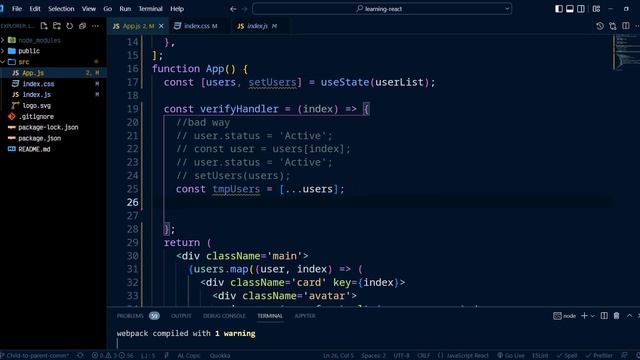Open package-lock.json from the file tree
This screenshot has width=640, height=360.
pyautogui.click(x=53, y=127)
